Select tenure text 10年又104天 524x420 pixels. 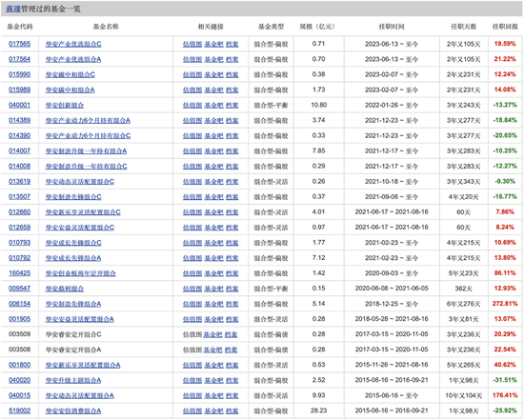[464, 395]
